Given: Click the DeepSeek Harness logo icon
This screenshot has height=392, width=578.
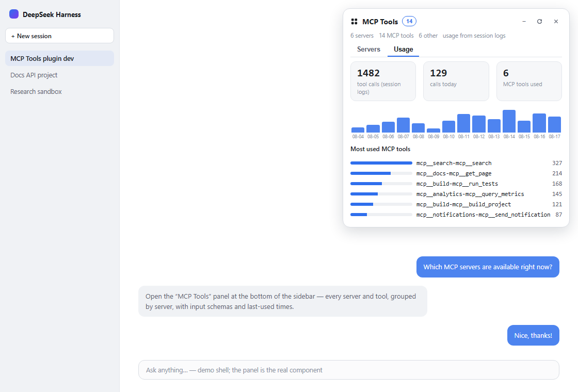Looking at the screenshot, I should (x=14, y=14).
